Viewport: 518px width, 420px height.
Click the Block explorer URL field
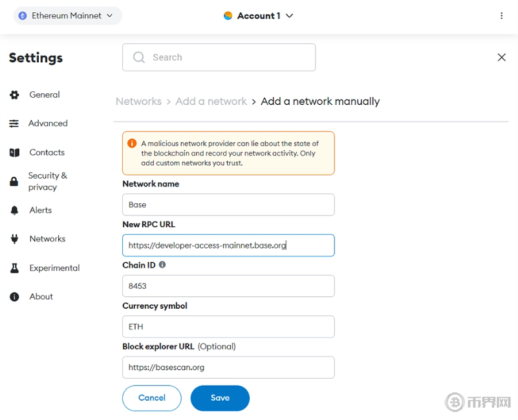(228, 368)
